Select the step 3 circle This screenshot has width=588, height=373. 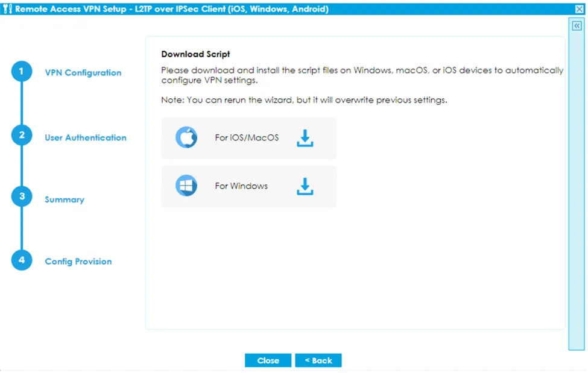point(22,196)
